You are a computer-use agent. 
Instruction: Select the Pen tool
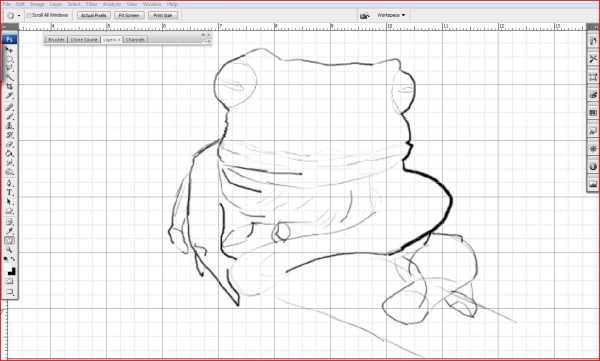[x=9, y=183]
